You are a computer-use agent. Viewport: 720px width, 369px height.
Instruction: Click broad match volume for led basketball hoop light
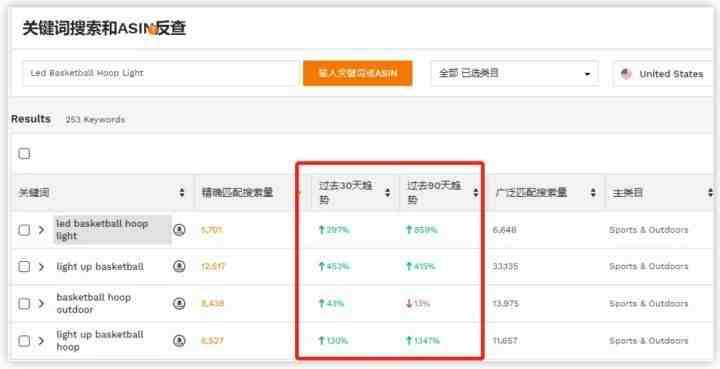(504, 230)
